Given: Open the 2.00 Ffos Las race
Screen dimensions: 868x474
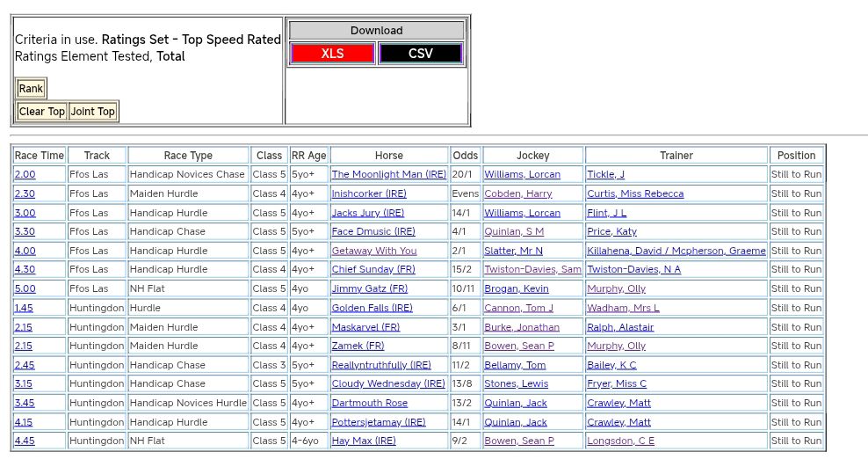Looking at the screenshot, I should click(x=25, y=175).
